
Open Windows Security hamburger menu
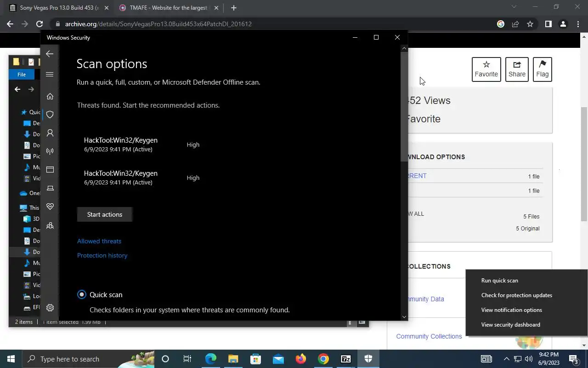point(50,74)
